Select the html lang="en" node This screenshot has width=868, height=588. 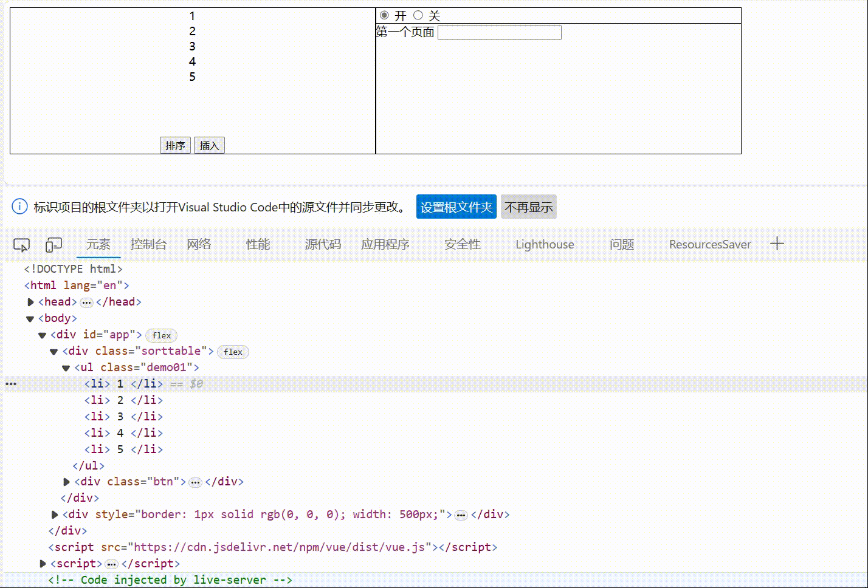click(77, 285)
